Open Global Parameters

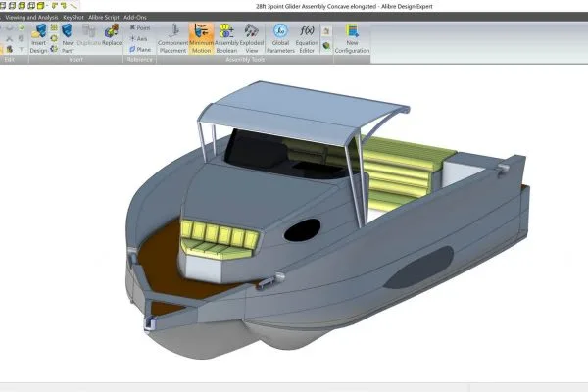click(280, 38)
